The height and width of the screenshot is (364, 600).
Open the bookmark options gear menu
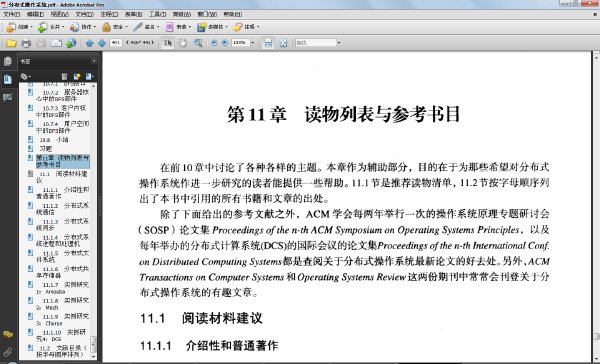click(x=25, y=77)
